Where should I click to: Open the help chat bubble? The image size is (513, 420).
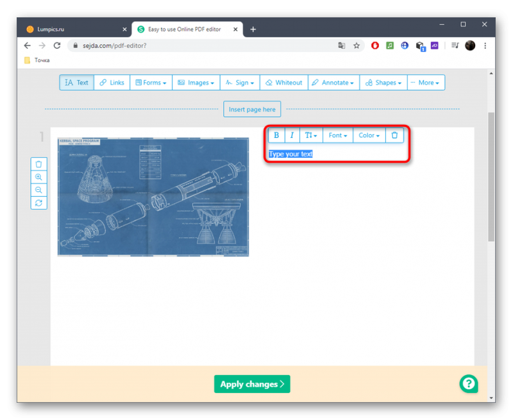469,383
